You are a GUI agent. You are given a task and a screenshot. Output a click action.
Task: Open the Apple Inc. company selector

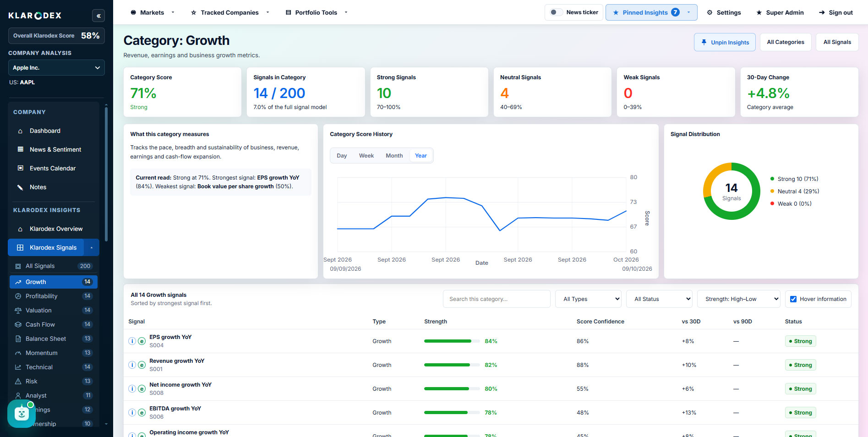click(x=56, y=68)
